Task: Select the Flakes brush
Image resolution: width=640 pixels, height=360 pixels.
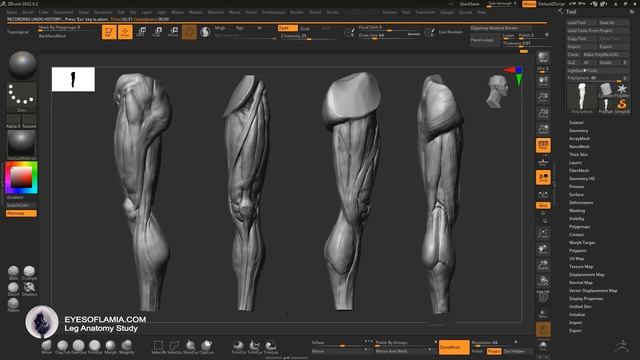Action: pos(13,305)
